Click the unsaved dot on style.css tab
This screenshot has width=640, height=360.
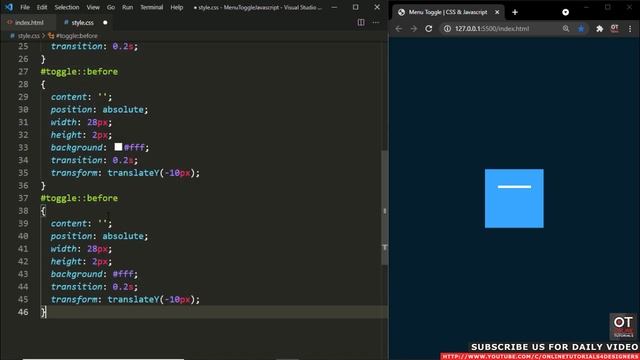[x=105, y=22]
